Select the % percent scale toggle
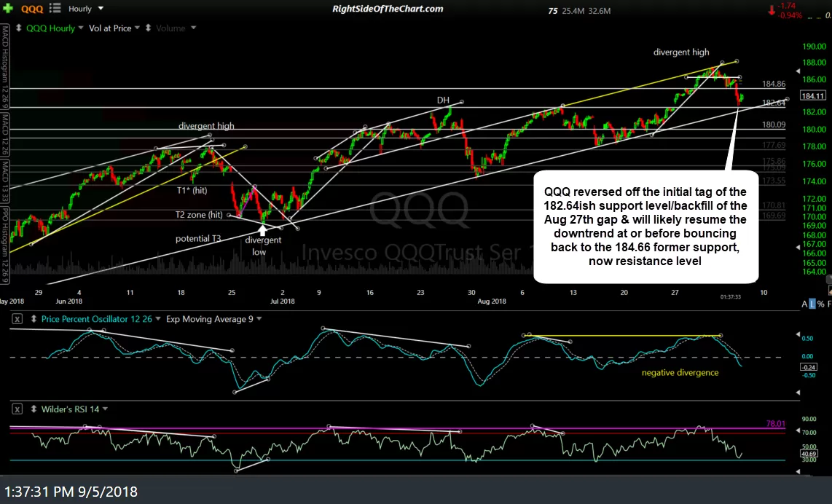832x504 pixels. 821,304
